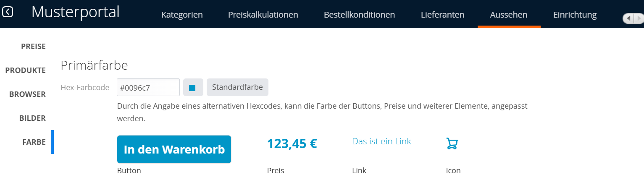Viewport: 644px width, 185px height.
Task: Click the shopping cart preview icon
Action: [452, 143]
